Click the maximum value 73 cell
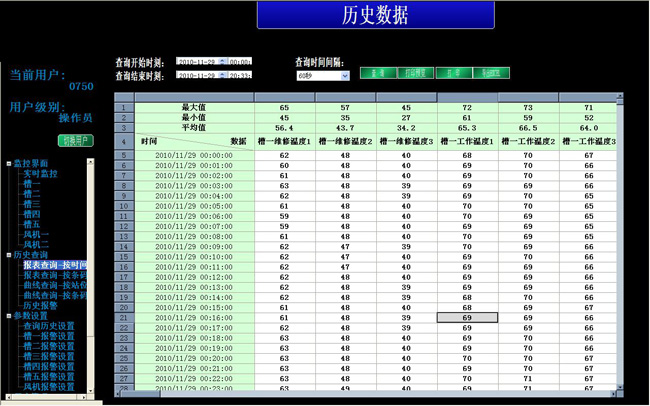 coord(528,107)
